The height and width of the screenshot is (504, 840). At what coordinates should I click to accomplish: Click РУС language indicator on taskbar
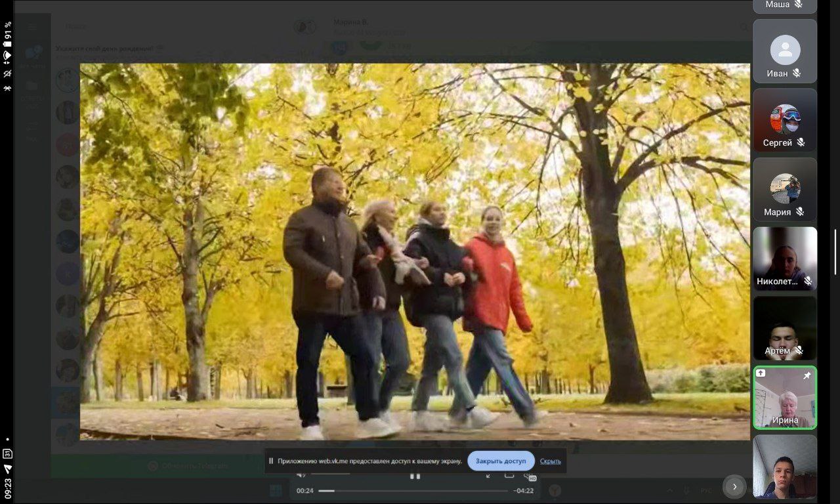pos(706,490)
